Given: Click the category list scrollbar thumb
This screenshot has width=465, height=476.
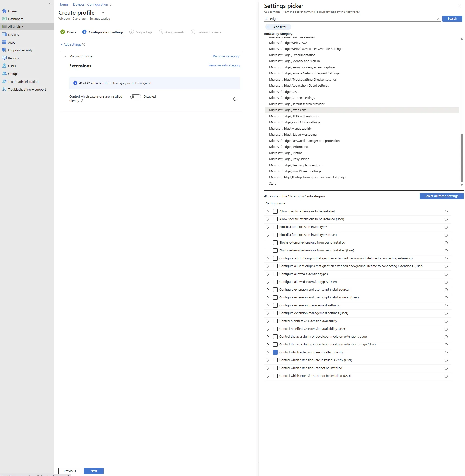Looking at the screenshot, I should [462, 158].
